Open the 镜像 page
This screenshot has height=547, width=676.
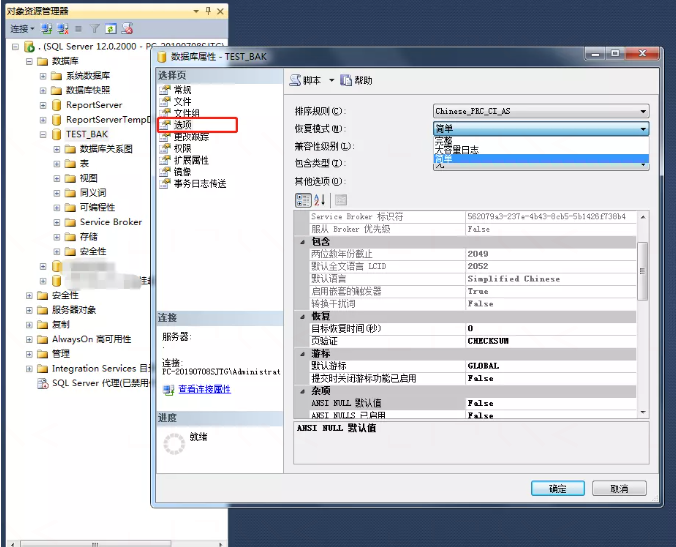coord(182,172)
